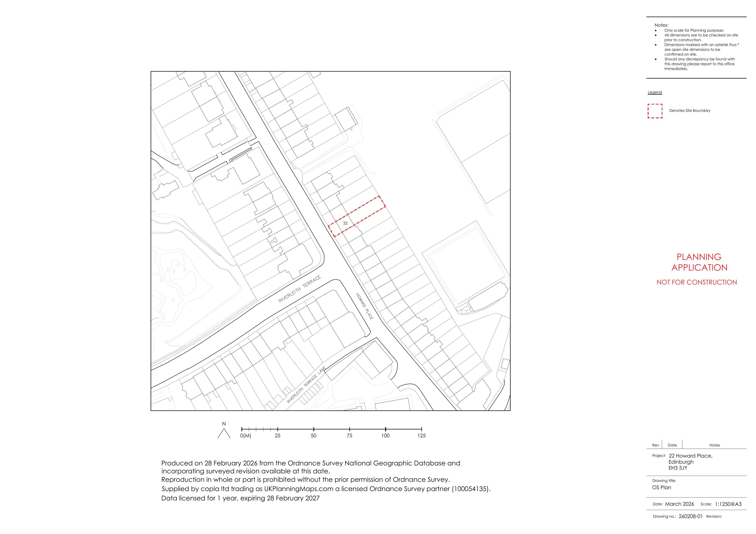Click the Notes heading at top right
Image resolution: width=756 pixels, height=534 pixels.
click(x=661, y=25)
